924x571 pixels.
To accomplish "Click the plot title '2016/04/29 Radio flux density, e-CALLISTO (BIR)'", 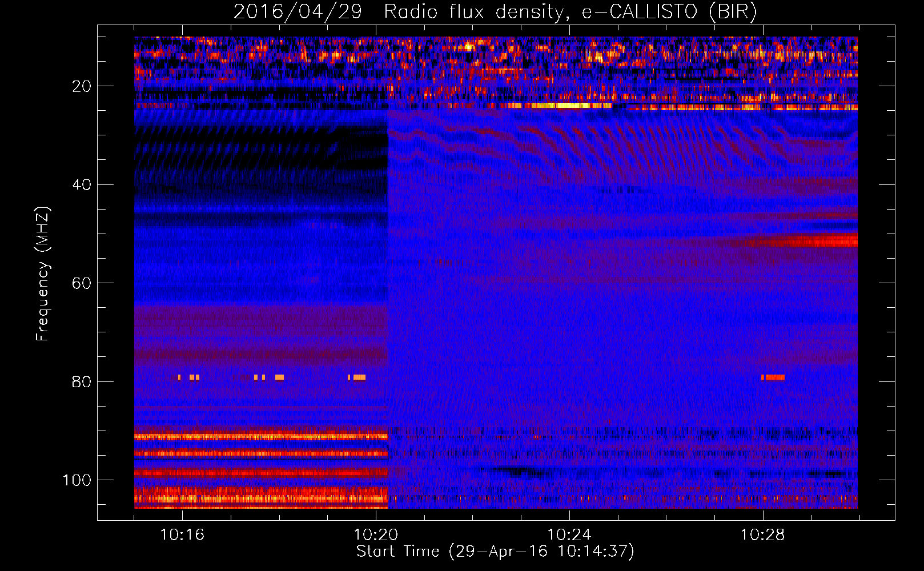I will point(495,12).
